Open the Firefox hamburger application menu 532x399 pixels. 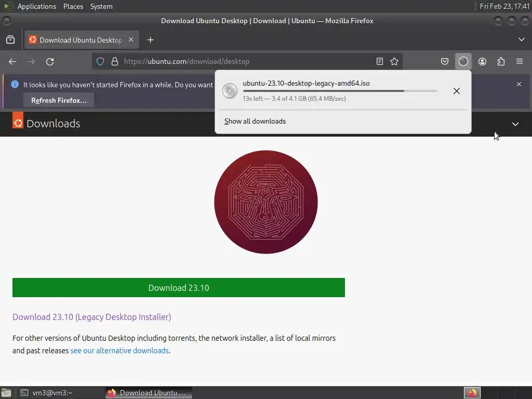[x=520, y=61]
